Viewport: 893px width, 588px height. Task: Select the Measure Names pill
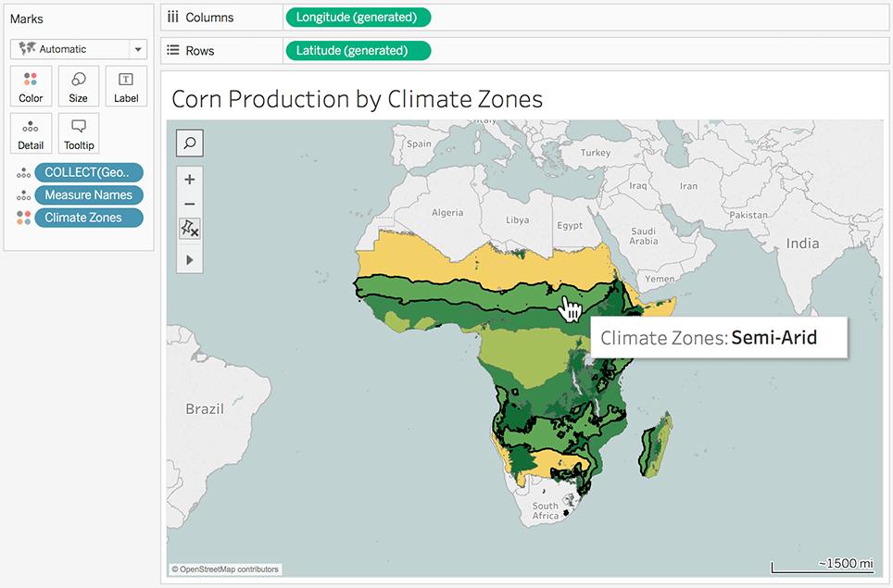click(89, 194)
